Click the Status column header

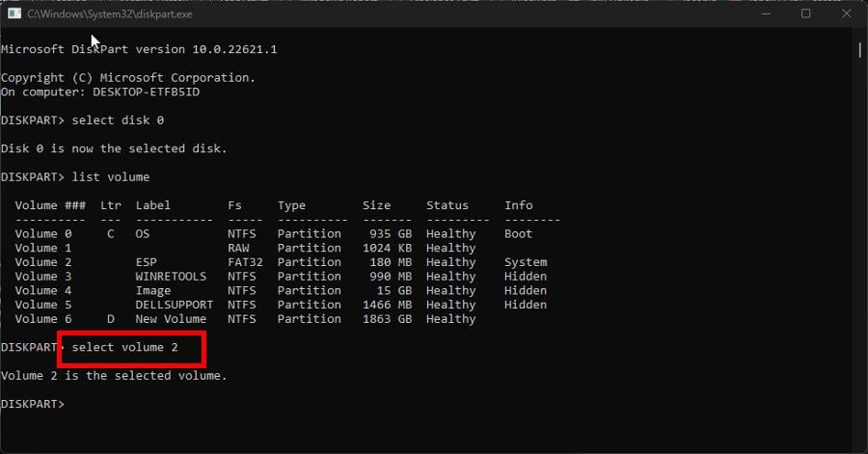(448, 205)
